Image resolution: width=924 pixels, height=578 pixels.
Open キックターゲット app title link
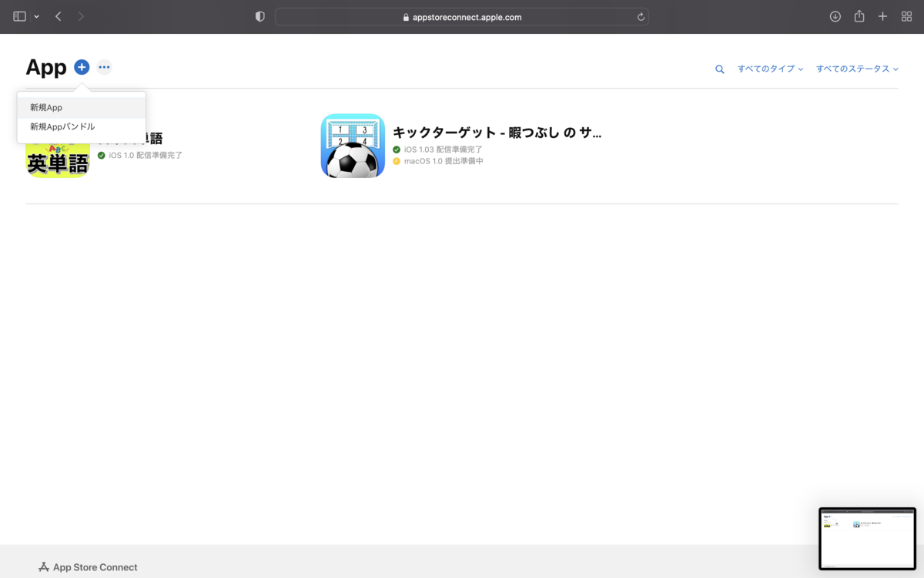[x=497, y=133]
